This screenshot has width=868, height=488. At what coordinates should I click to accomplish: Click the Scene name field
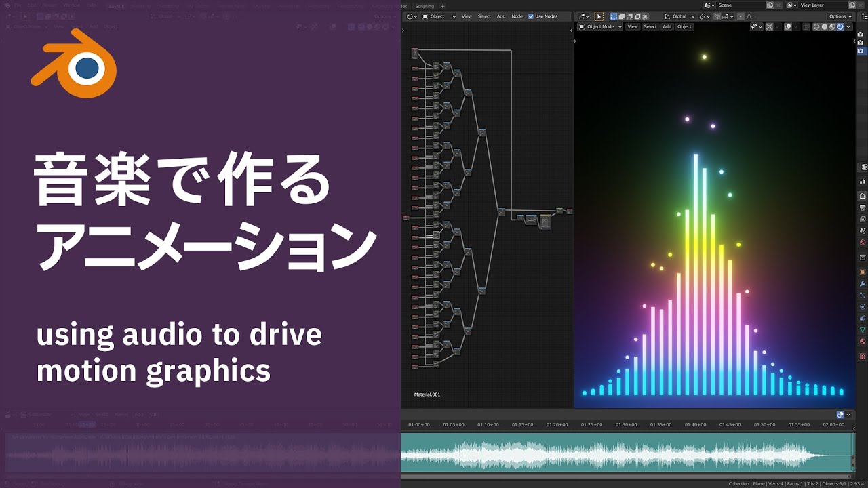pos(741,5)
